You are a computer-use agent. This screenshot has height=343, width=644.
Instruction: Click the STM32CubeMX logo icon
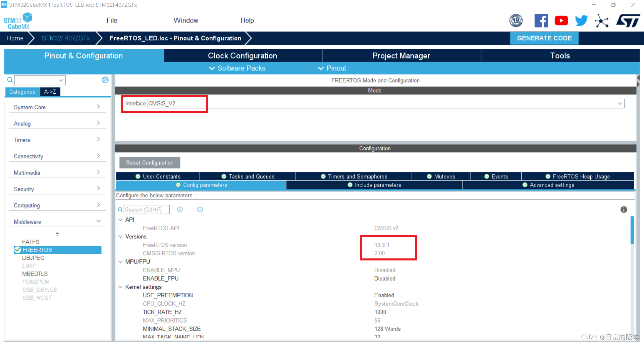tap(18, 21)
